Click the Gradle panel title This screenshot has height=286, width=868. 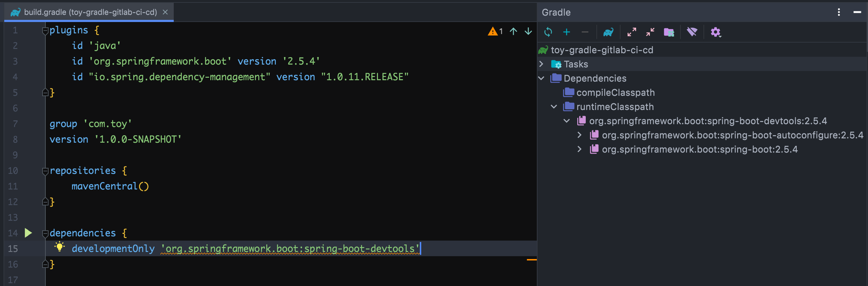556,12
